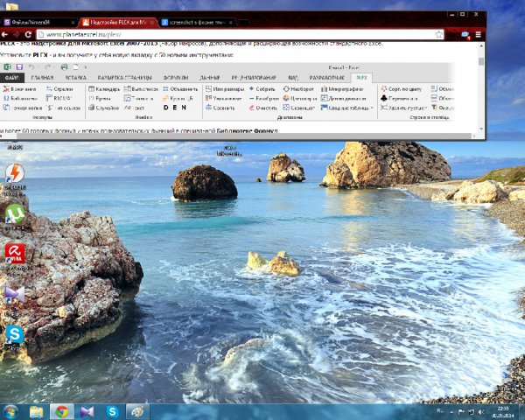Show hidden system tray icons

point(451,412)
